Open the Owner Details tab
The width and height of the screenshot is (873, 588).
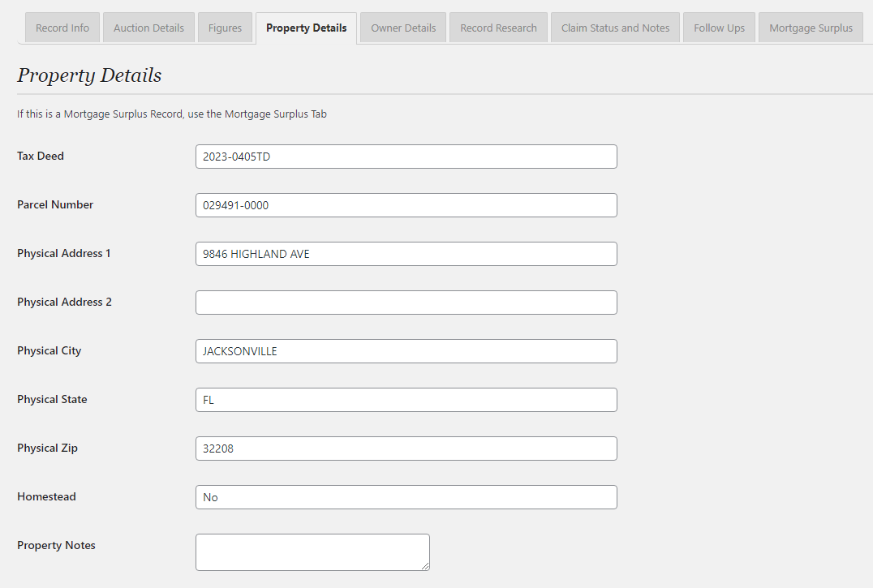[403, 28]
